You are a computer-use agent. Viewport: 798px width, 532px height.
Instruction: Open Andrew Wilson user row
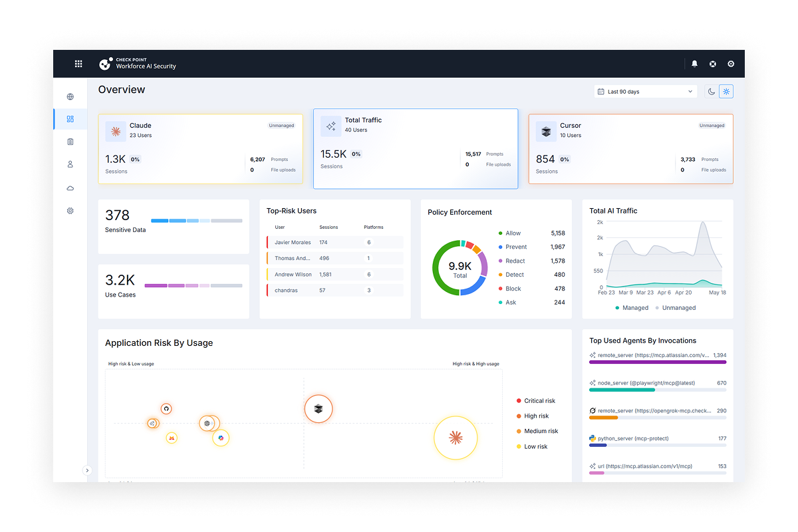coord(335,274)
